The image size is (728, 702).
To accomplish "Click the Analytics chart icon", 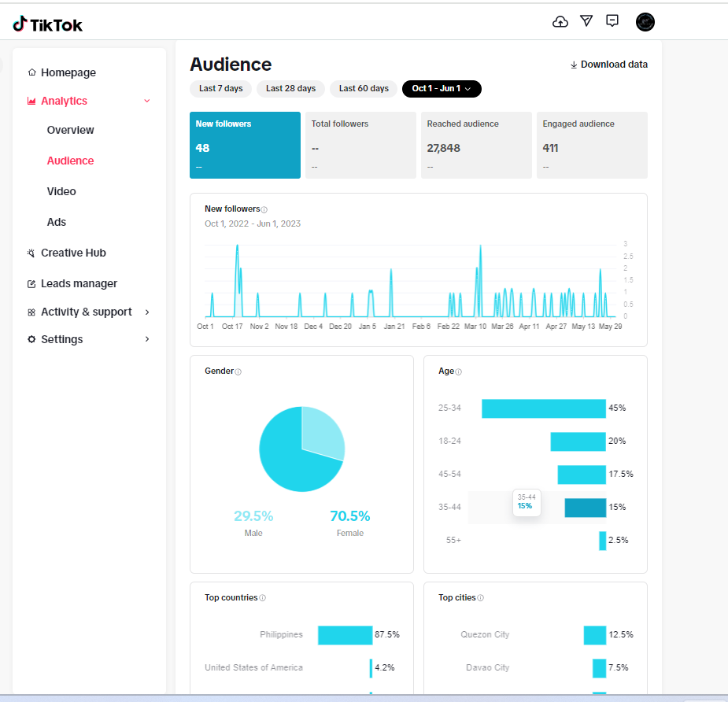I will (31, 102).
